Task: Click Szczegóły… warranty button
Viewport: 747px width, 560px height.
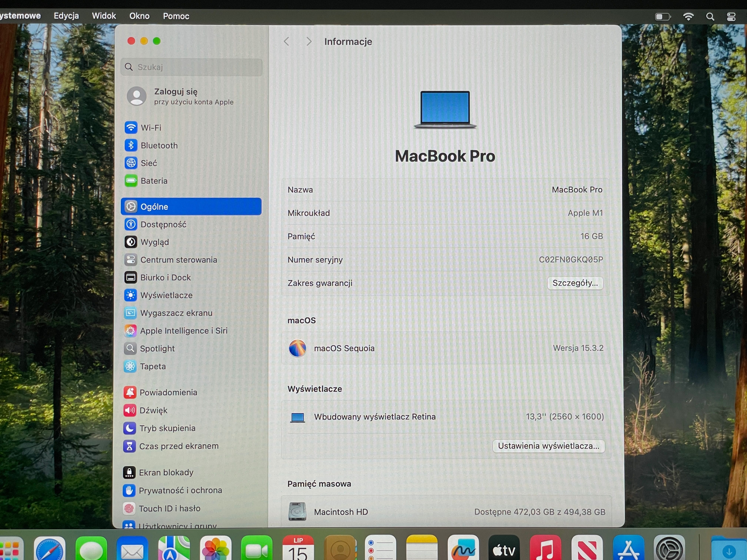Action: [x=575, y=283]
